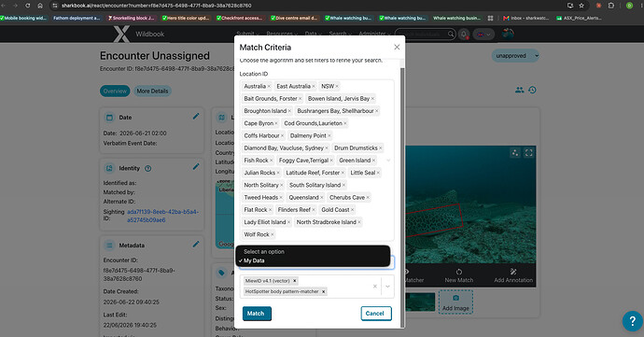The image size is (644, 337).
Task: Switch to More Details tab
Action: (152, 91)
